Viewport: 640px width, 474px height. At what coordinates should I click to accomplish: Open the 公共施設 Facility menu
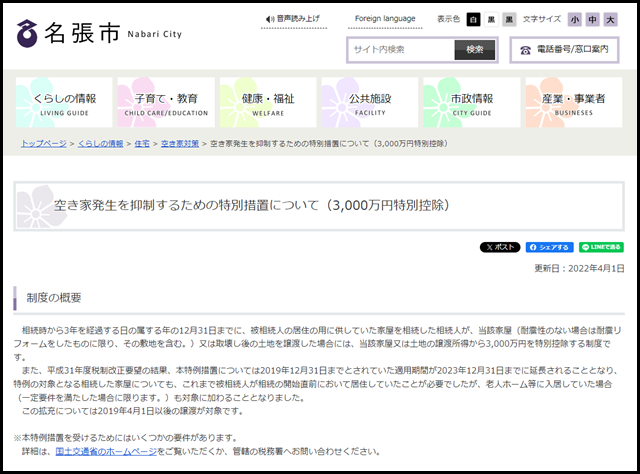pos(370,102)
